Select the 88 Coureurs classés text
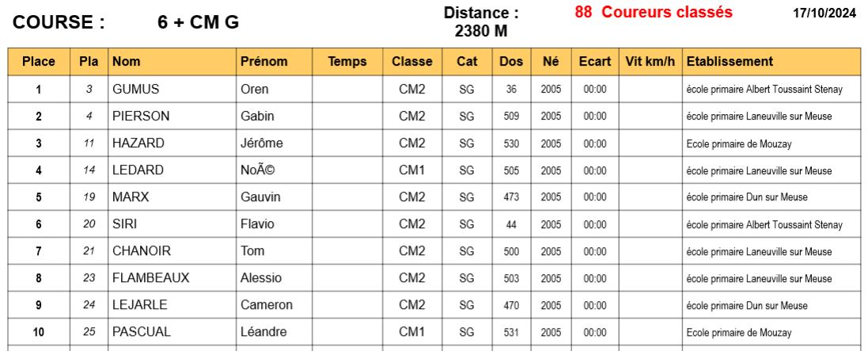 (x=654, y=12)
